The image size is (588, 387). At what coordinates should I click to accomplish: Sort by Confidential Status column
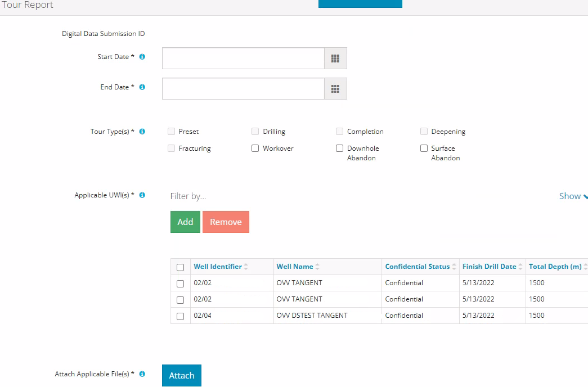point(417,267)
